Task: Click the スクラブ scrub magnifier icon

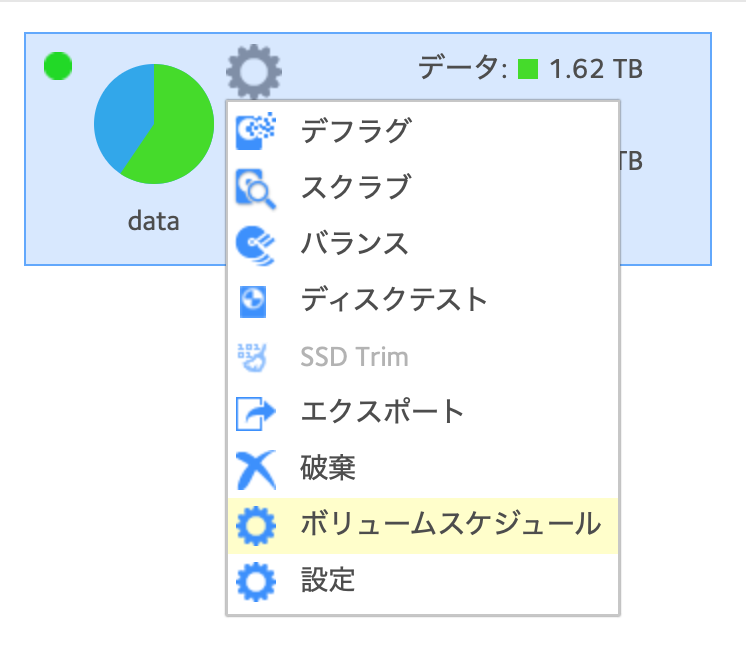Action: 256,188
